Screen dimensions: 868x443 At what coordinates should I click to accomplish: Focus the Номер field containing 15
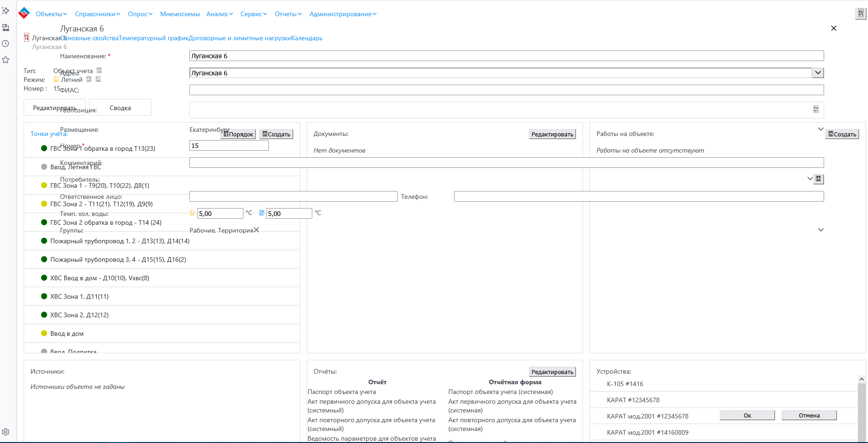pyautogui.click(x=229, y=145)
